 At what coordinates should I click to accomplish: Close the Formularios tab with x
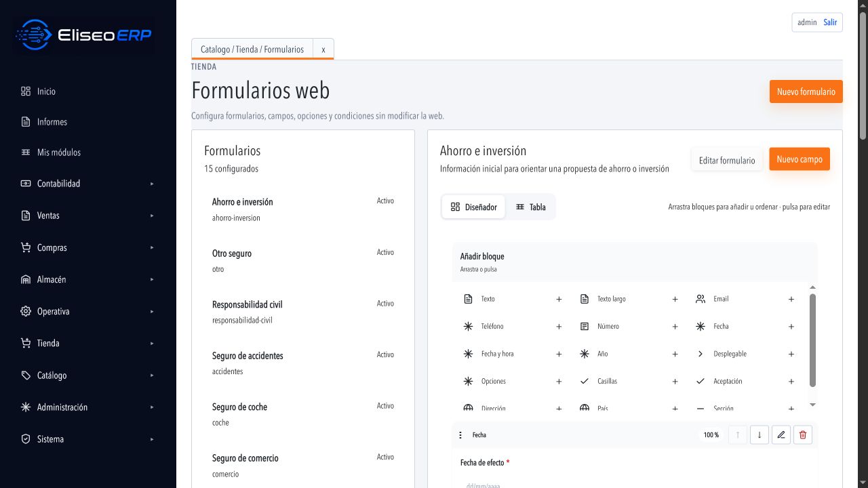(323, 49)
